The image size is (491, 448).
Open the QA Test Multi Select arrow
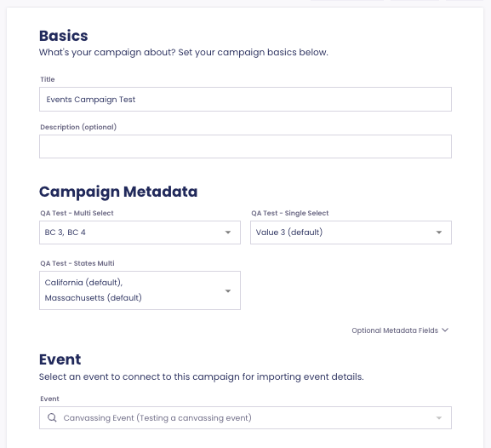[228, 233]
